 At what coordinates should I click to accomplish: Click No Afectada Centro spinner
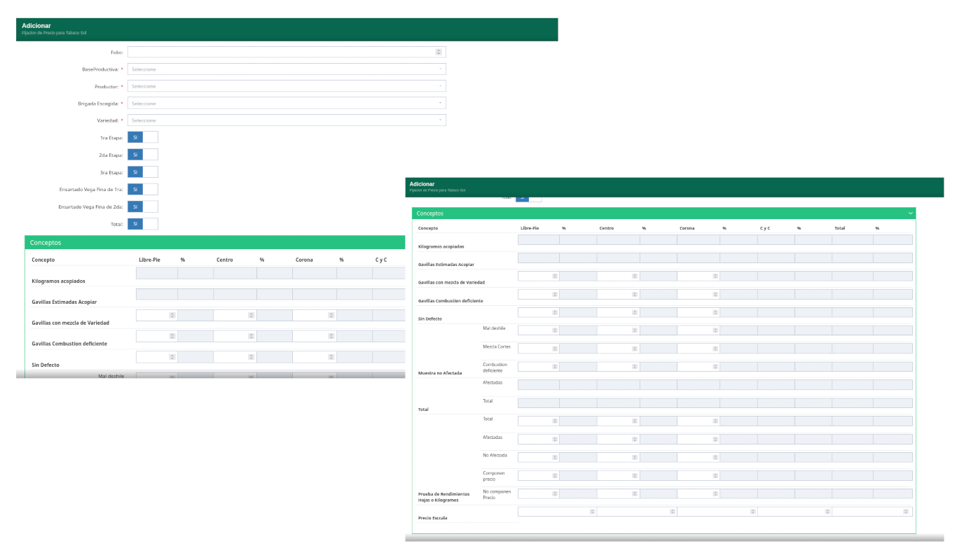pos(635,458)
